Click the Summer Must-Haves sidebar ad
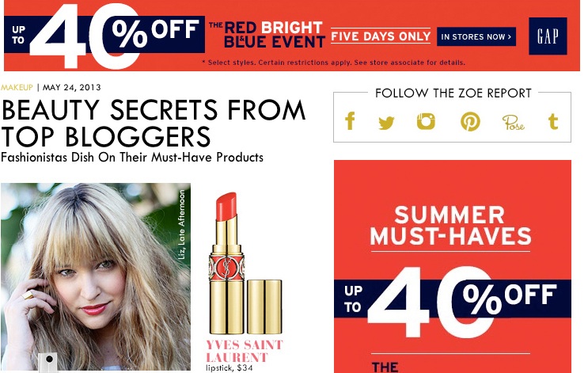 (453, 266)
